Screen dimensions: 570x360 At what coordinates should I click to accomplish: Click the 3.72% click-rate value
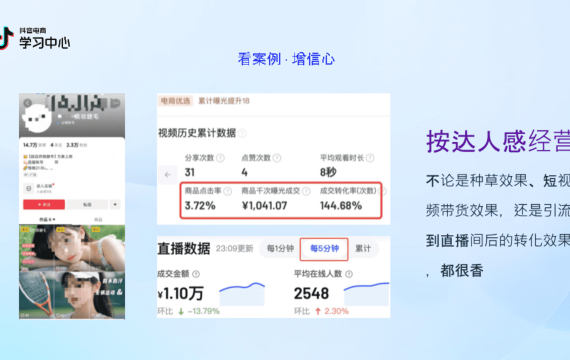[200, 206]
